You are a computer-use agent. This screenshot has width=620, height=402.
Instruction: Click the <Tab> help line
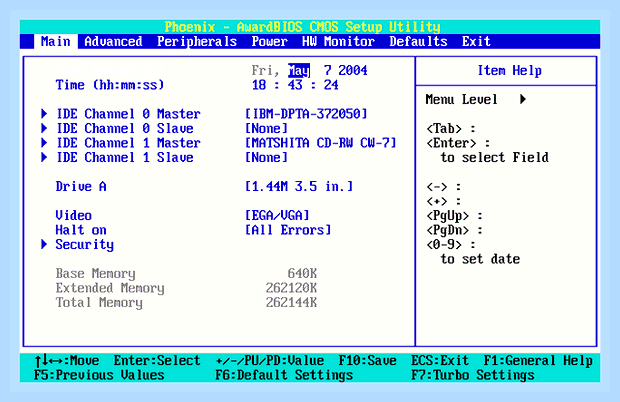point(451,128)
